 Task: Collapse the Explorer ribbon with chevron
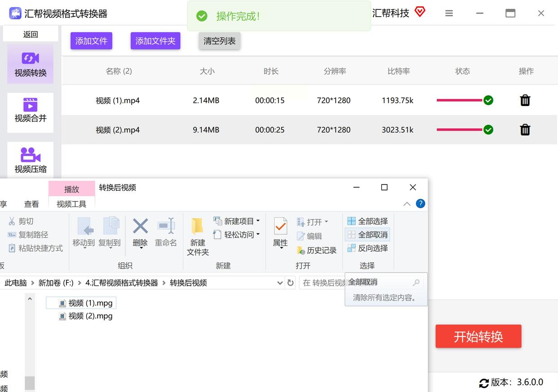point(407,204)
